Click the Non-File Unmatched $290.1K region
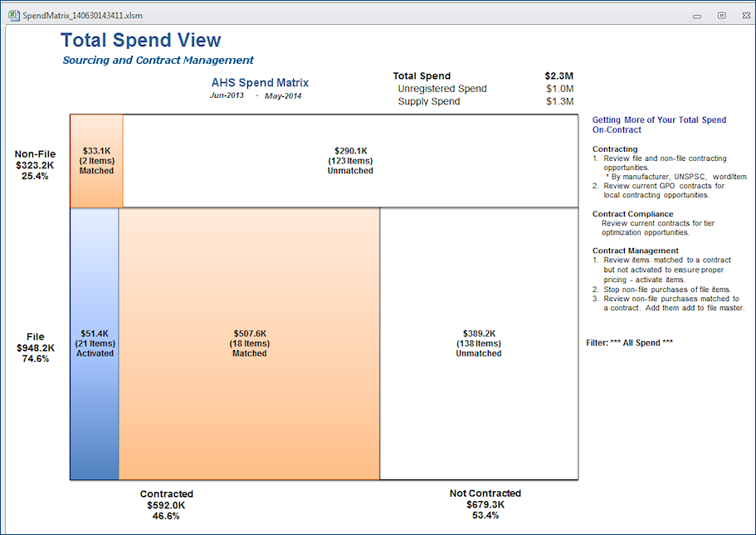 pyautogui.click(x=350, y=161)
